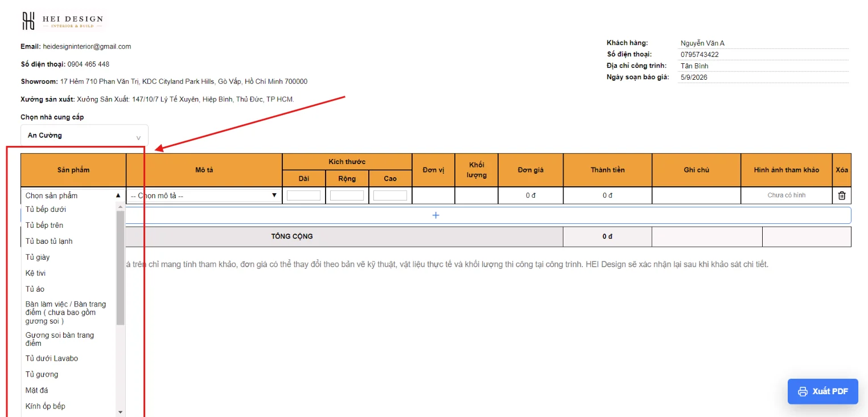Click the Chưa có hình image placeholder
Screen dimensions: 868x417
(x=787, y=195)
